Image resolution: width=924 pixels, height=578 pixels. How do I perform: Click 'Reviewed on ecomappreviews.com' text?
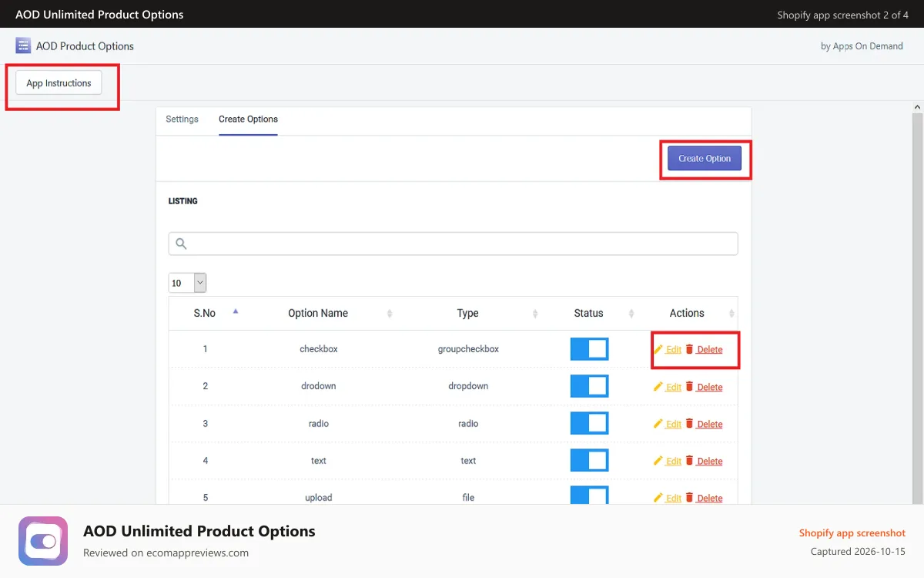pyautogui.click(x=166, y=553)
